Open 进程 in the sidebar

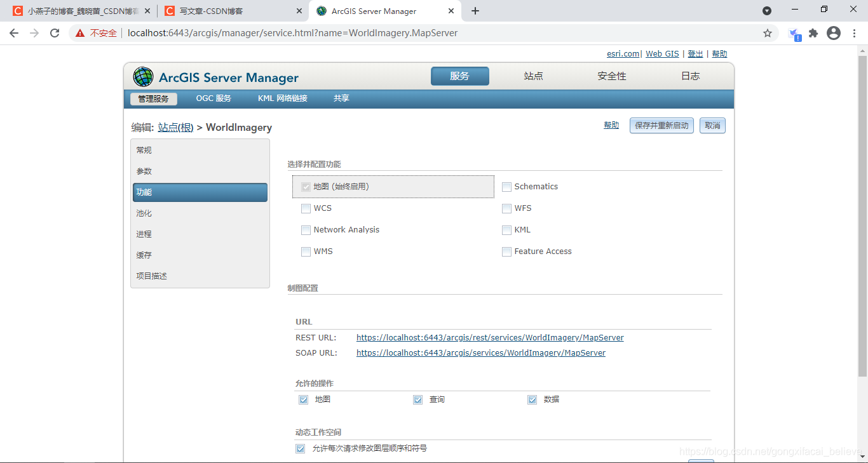(200, 234)
